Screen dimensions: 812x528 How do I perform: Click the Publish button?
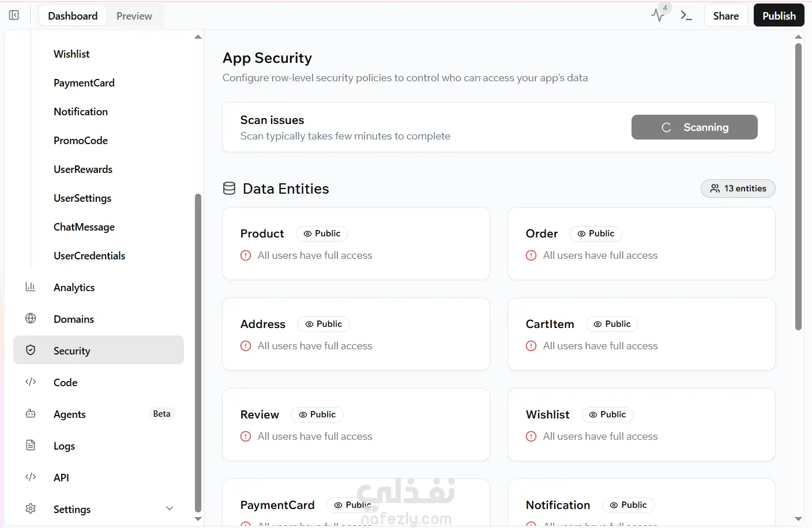point(779,16)
